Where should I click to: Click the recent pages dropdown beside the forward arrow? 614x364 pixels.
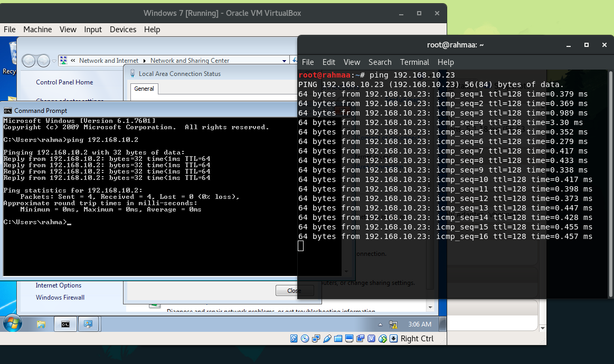pyautogui.click(x=54, y=61)
